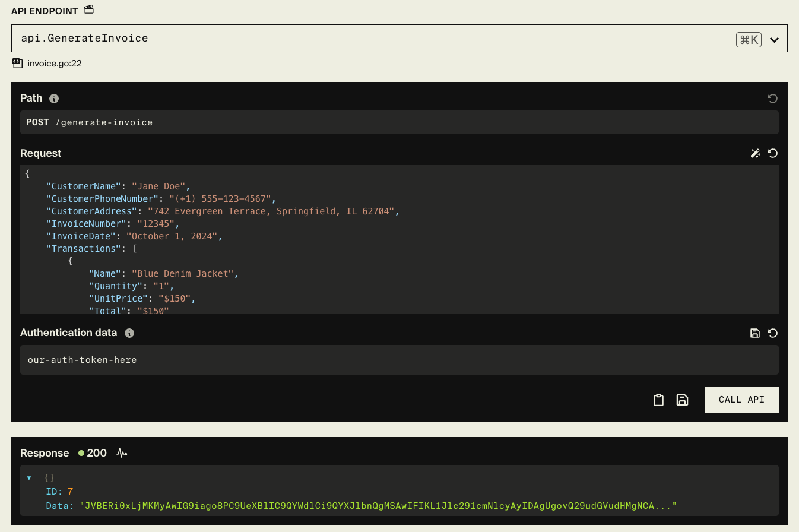Screen dimensions: 799x532
Task: Click the save icon beside CALL API
Action: 682,400
